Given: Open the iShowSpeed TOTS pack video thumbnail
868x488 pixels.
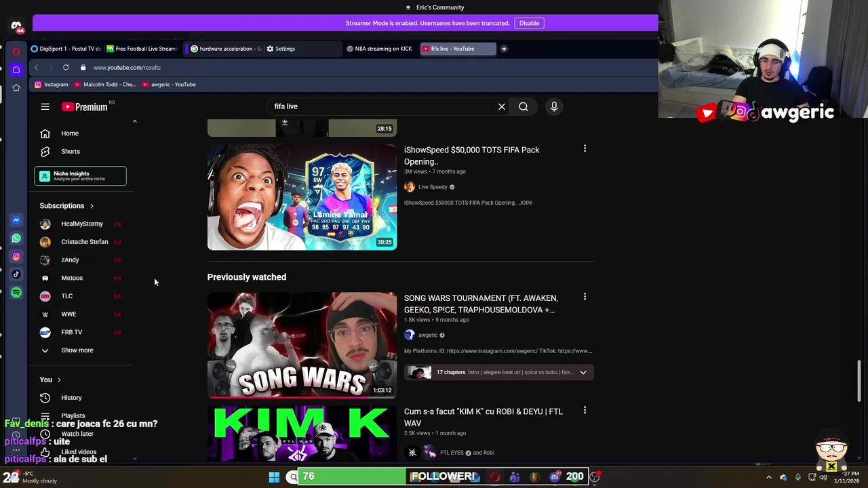Looking at the screenshot, I should (x=302, y=197).
